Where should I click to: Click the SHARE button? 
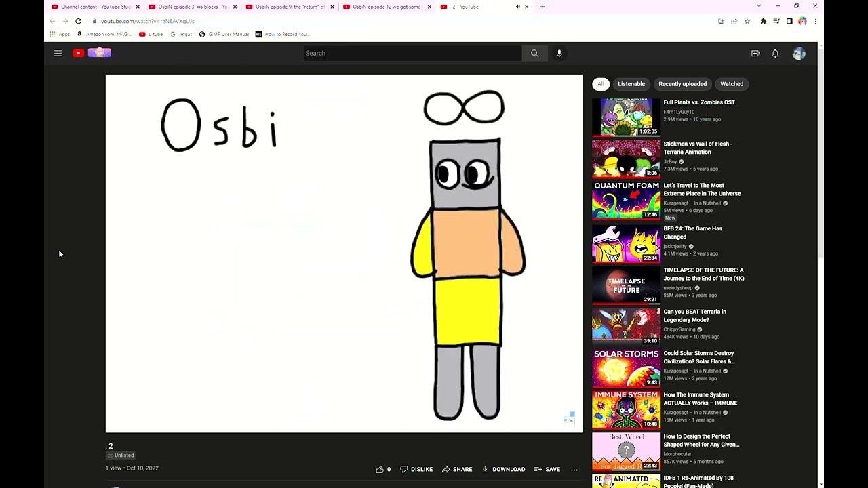point(457,469)
